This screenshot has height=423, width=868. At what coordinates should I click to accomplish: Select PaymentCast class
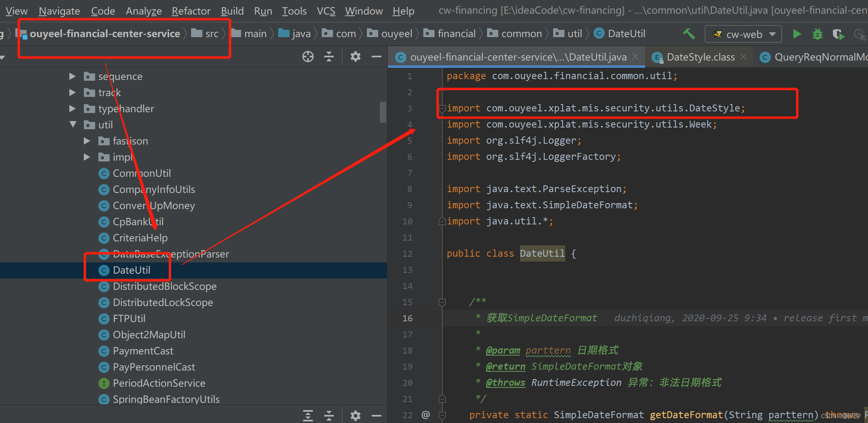tap(143, 351)
